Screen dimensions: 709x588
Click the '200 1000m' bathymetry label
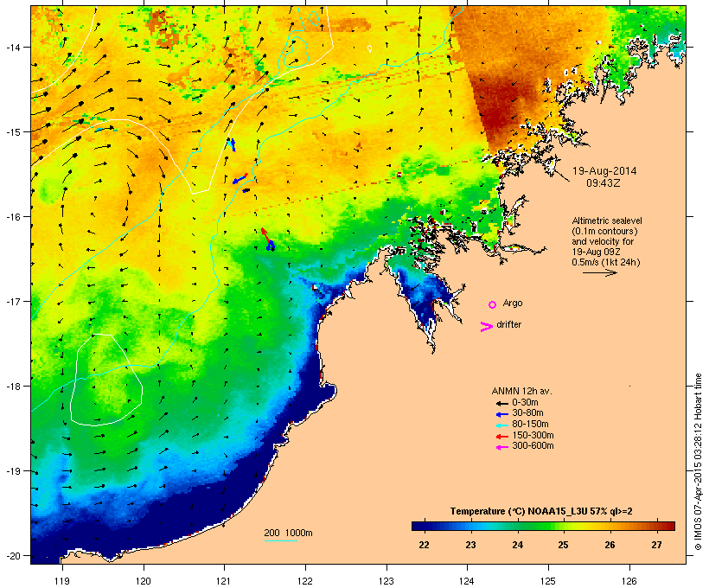tap(288, 533)
